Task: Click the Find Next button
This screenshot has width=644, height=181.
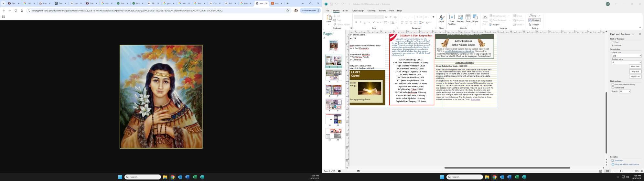Action: (635, 67)
